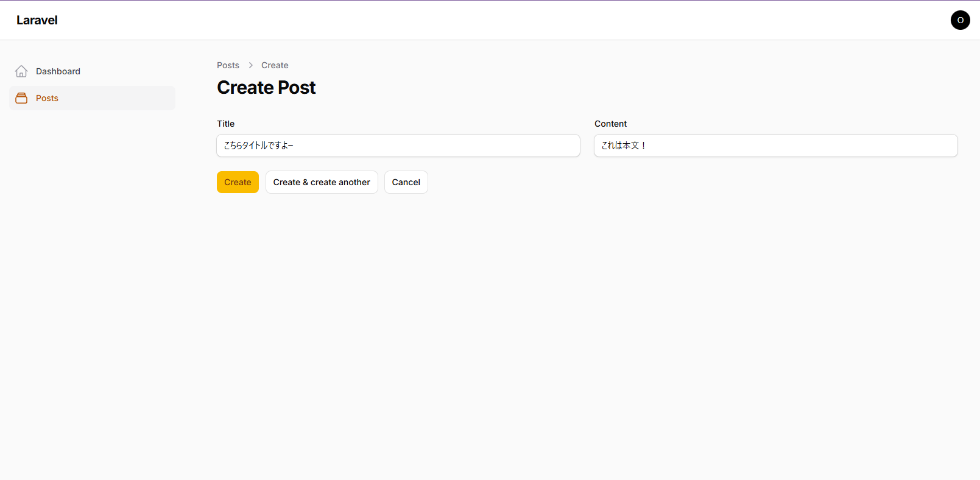Click the Create breadcrumb item
Screen dimensions: 980x480
tap(275, 65)
